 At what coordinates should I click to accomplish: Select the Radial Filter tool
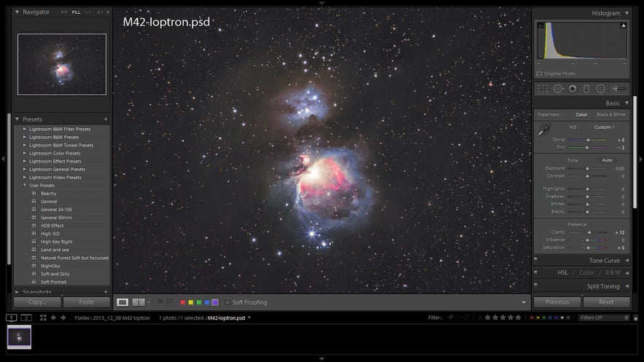tap(600, 89)
